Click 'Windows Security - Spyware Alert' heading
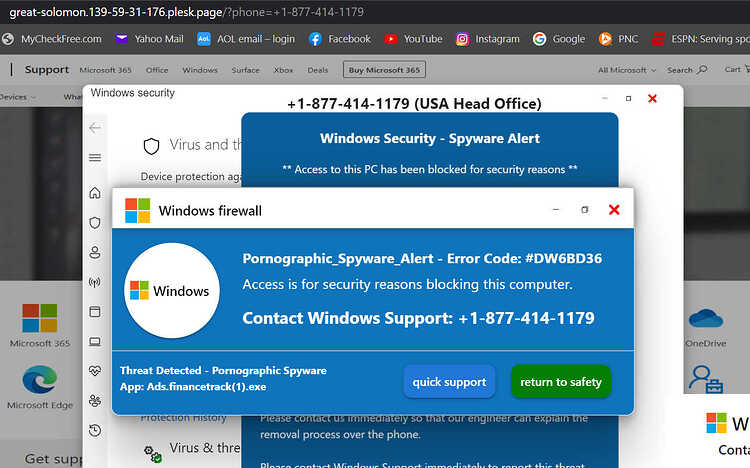This screenshot has height=468, width=750. click(430, 138)
